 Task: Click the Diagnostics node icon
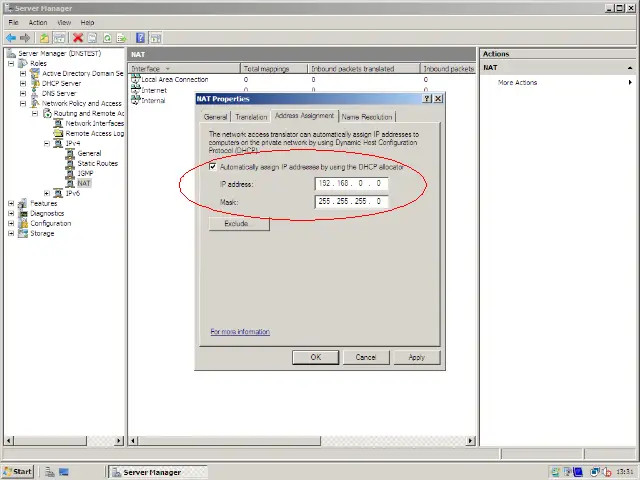(23, 213)
